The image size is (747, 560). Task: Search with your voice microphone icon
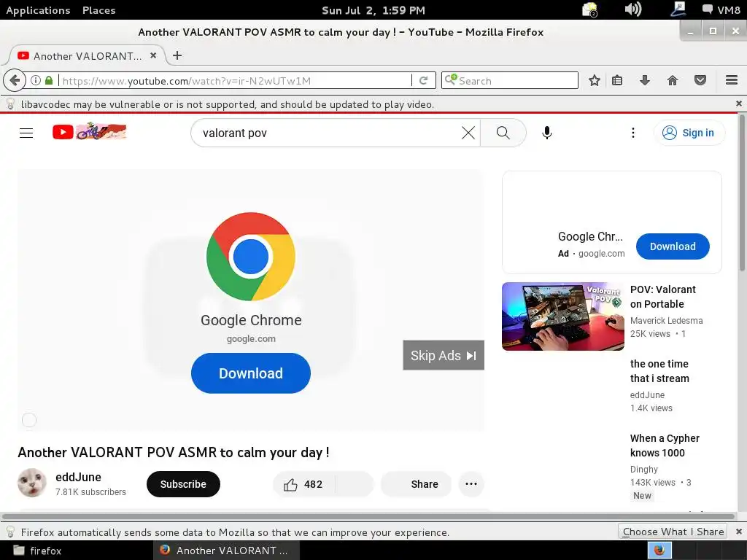[547, 133]
